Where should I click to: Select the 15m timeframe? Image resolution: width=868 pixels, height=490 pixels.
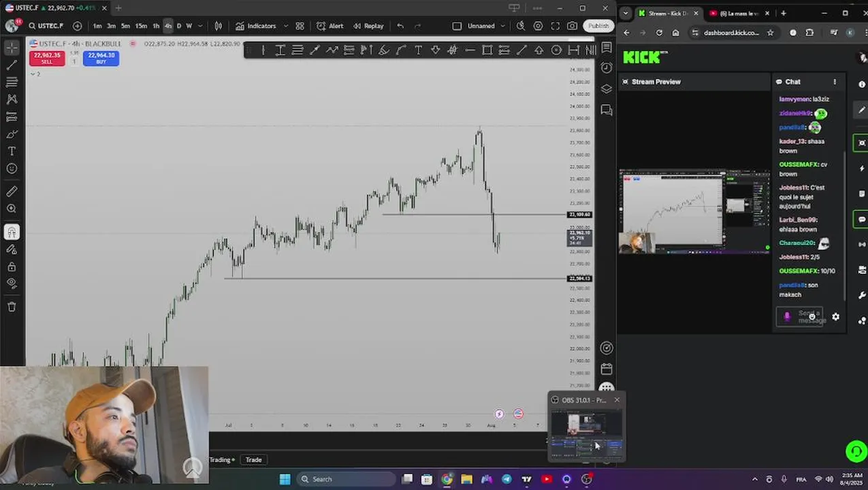tap(141, 26)
